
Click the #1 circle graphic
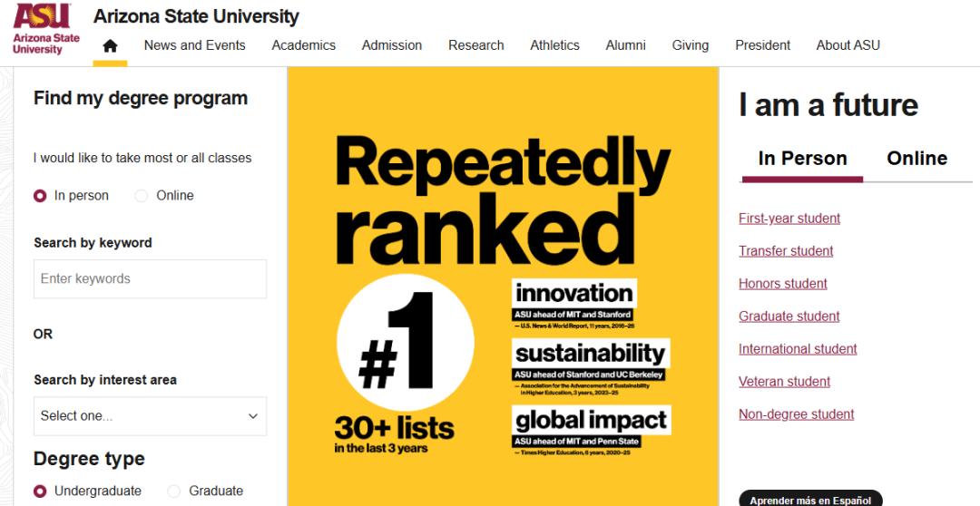(x=405, y=343)
